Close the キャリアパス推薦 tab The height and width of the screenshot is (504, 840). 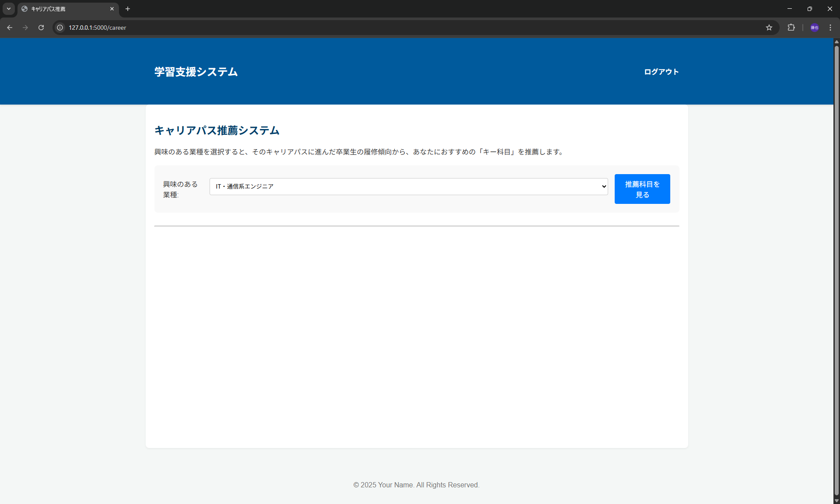(x=112, y=9)
